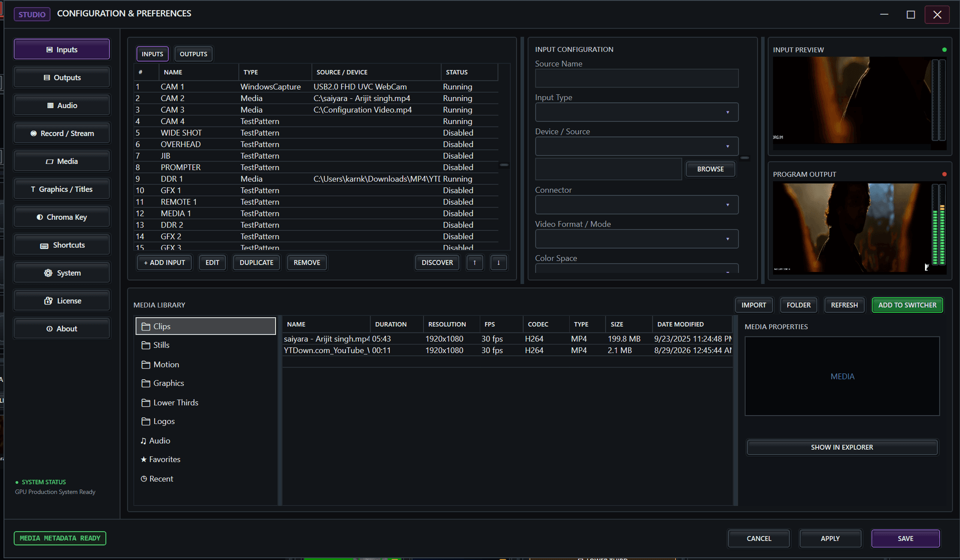960x560 pixels.
Task: Open the Lower Thirds media folder
Action: click(205, 402)
